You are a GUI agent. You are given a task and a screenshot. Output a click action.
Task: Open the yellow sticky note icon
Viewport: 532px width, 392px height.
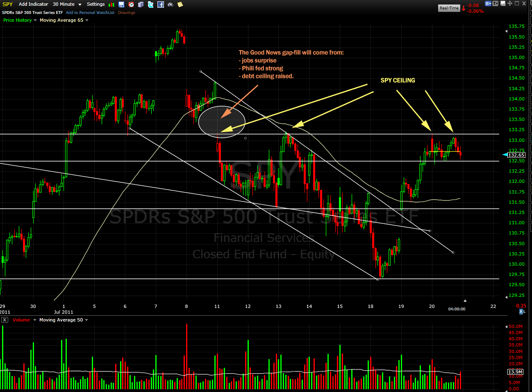pyautogui.click(x=180, y=5)
